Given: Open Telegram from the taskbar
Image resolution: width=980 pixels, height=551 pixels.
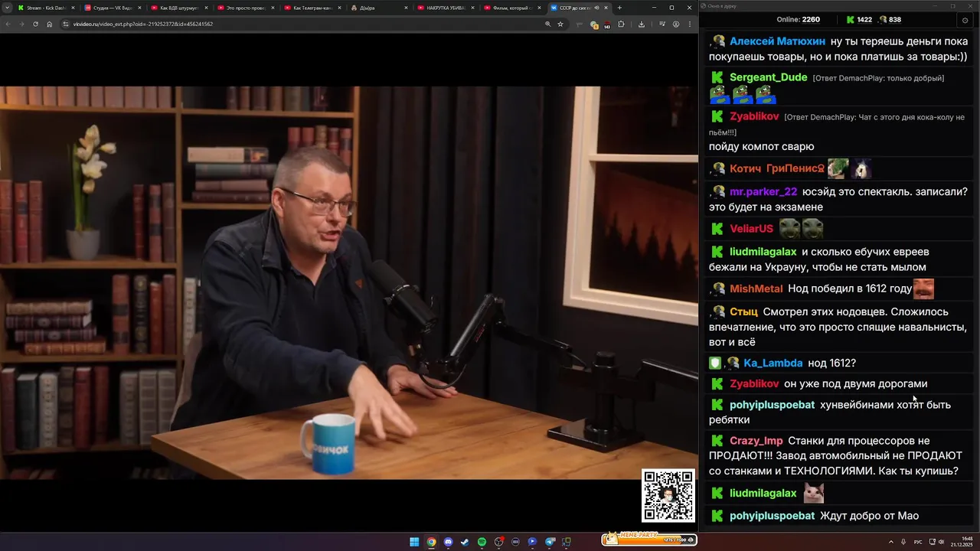Looking at the screenshot, I should 549,542.
